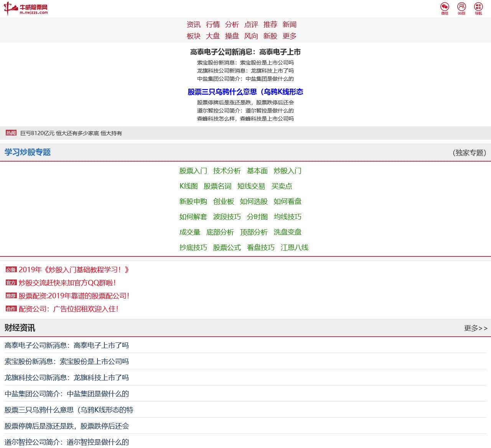Open small headline 索宝股份新消息：索宝股份是上市公司吗
The image size is (491, 448).
[x=245, y=63]
